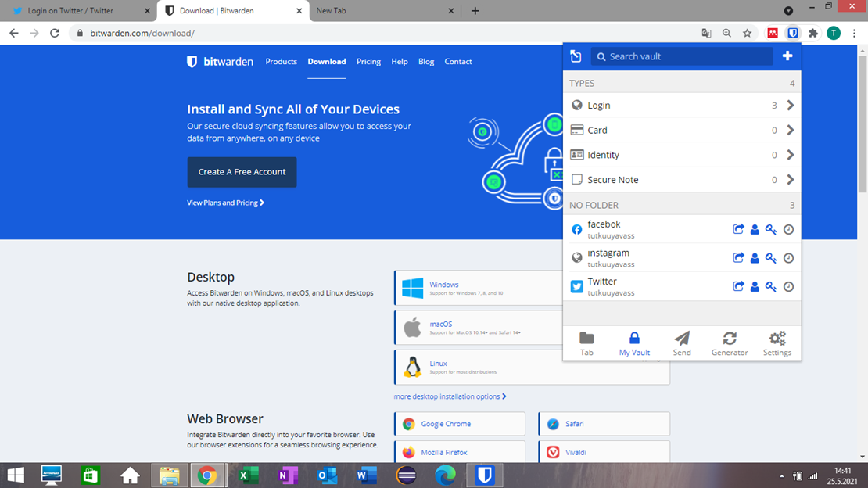Launch the facebok login website
The width and height of the screenshot is (868, 488).
point(738,229)
